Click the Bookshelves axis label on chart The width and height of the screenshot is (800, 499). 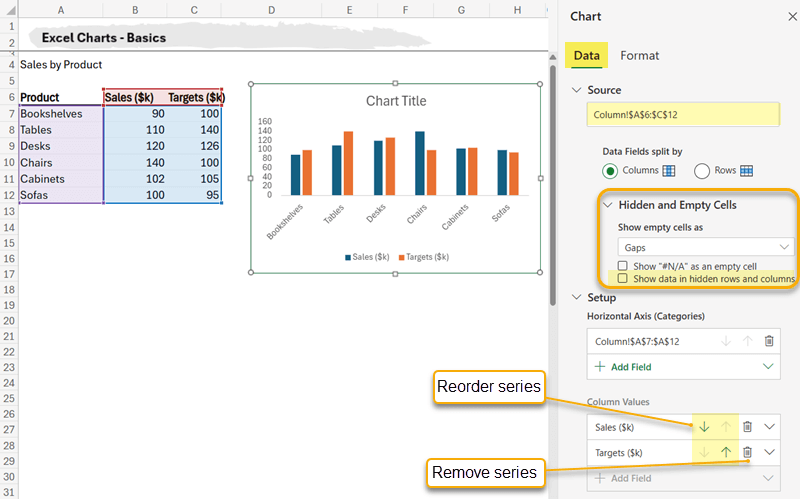[285, 221]
